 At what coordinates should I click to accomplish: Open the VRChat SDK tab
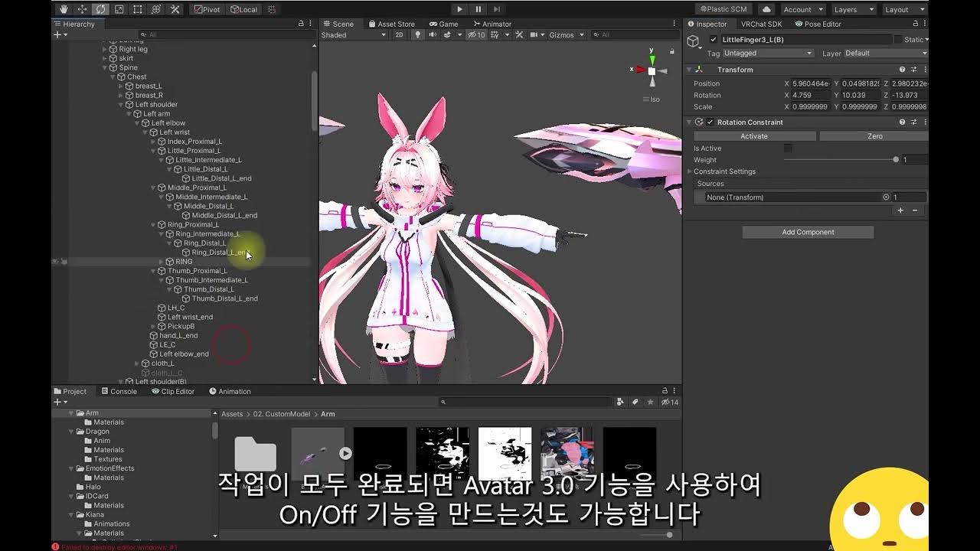[761, 24]
